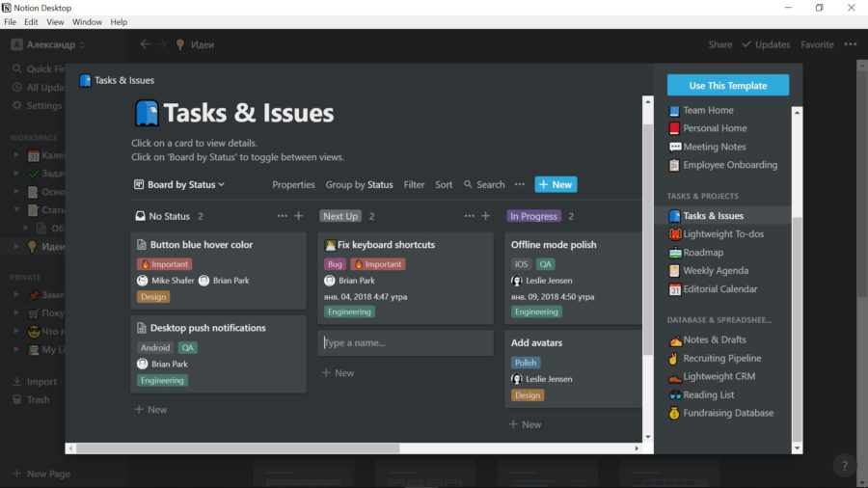Click Share in the top bar
Viewport: 868px width, 488px height.
(x=720, y=44)
